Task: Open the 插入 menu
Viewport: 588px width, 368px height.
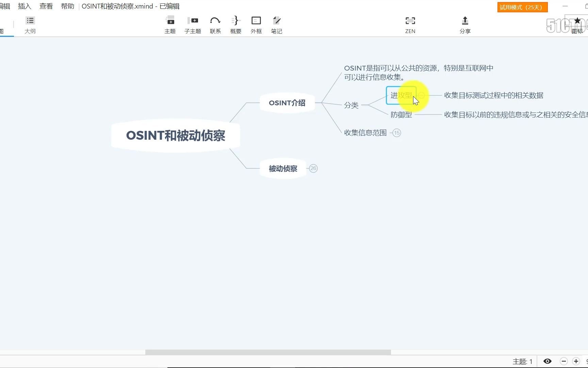Action: [x=24, y=6]
